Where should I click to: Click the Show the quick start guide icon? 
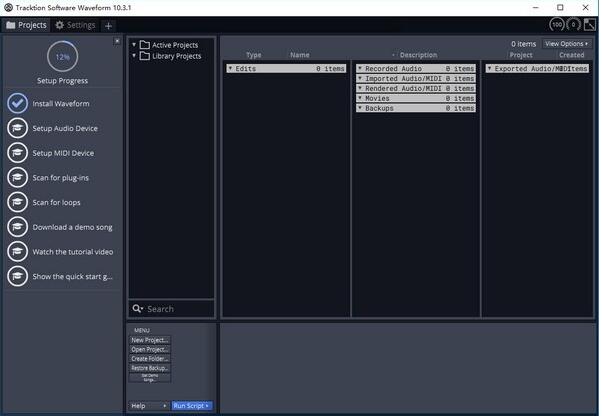pos(17,276)
